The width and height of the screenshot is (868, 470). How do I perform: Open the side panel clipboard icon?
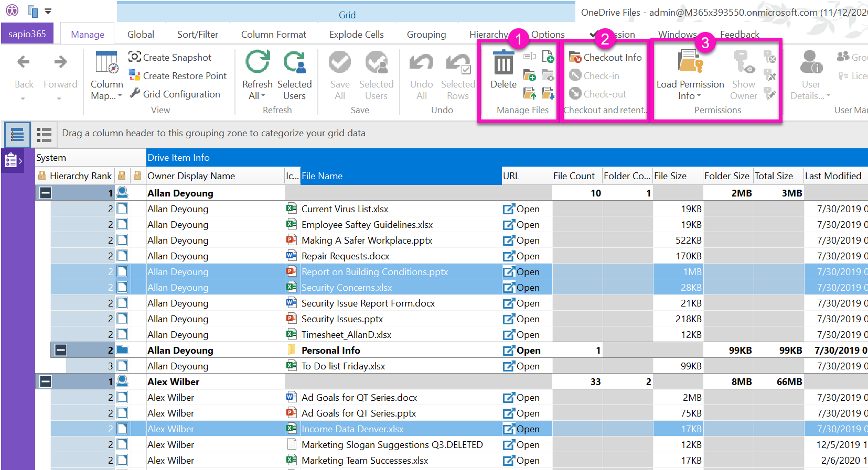click(x=12, y=160)
